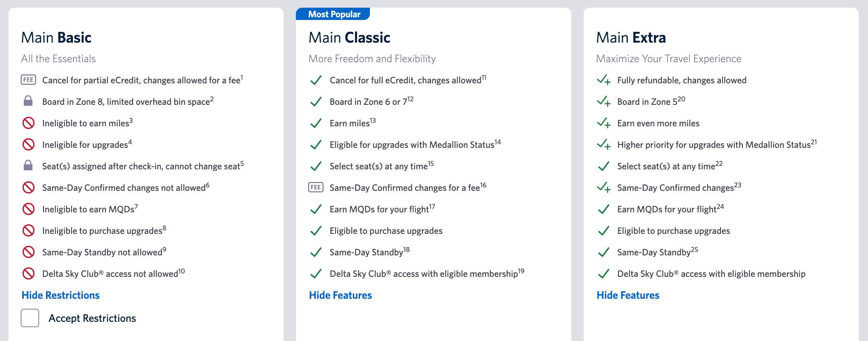Click the prohibited icon for Delta Sky Club access
The image size is (868, 341).
point(29,273)
